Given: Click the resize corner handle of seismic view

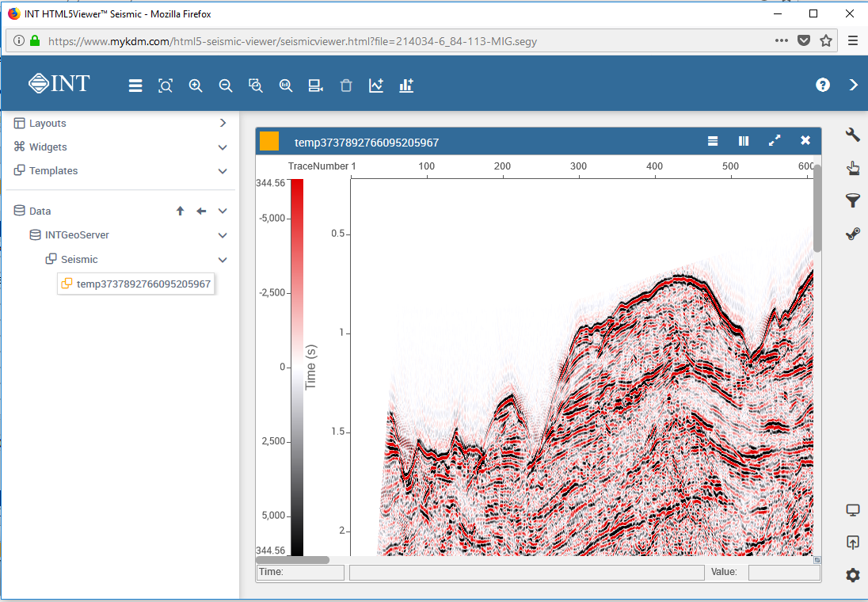Looking at the screenshot, I should point(817,560).
